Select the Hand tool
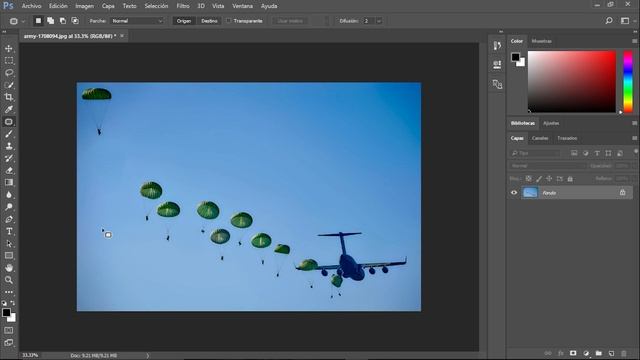The height and width of the screenshot is (360, 640). click(x=9, y=268)
